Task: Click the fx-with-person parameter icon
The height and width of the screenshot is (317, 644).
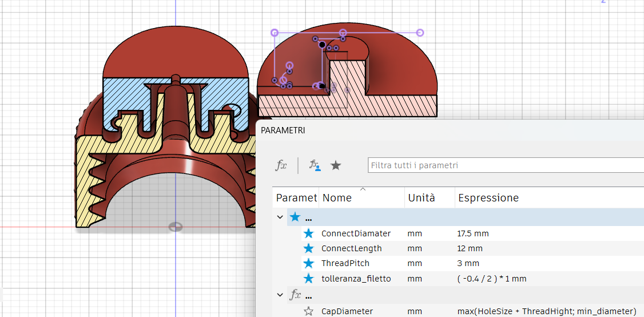Action: click(315, 165)
